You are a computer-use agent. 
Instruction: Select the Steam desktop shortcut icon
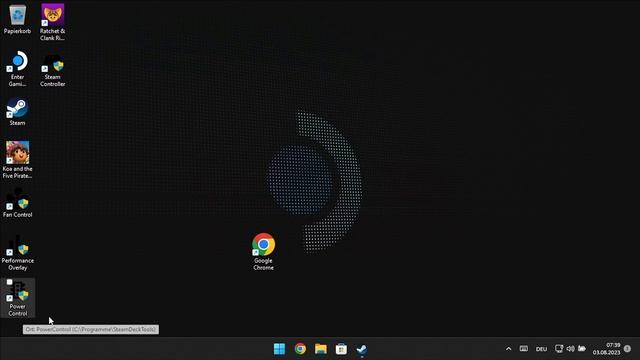click(18, 111)
